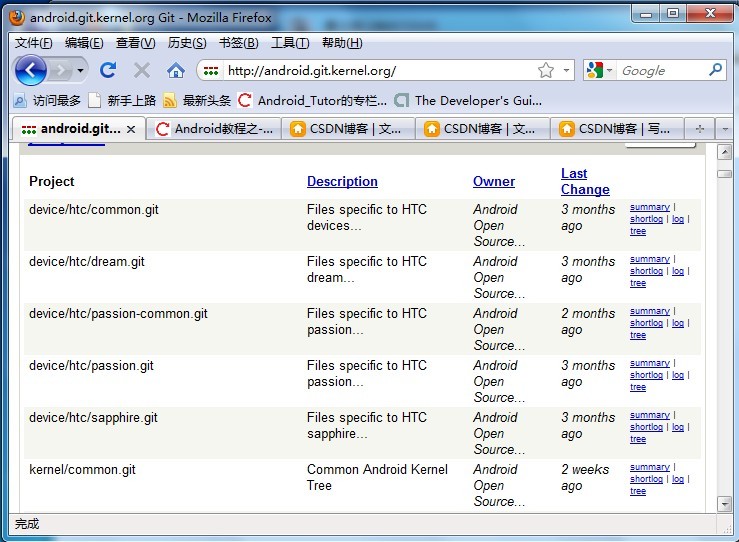This screenshot has height=542, width=739.
Task: Click the scrollbar up arrow
Action: coord(724,152)
